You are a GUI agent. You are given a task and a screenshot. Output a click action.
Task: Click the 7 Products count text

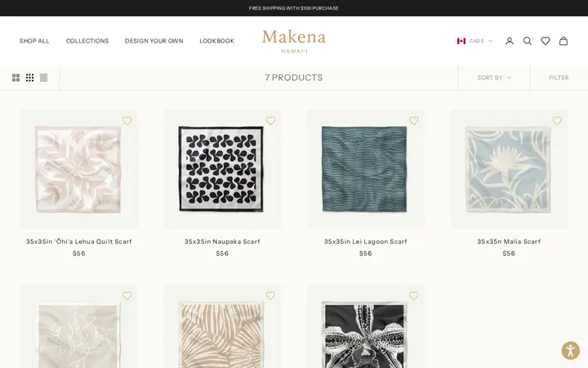click(294, 78)
